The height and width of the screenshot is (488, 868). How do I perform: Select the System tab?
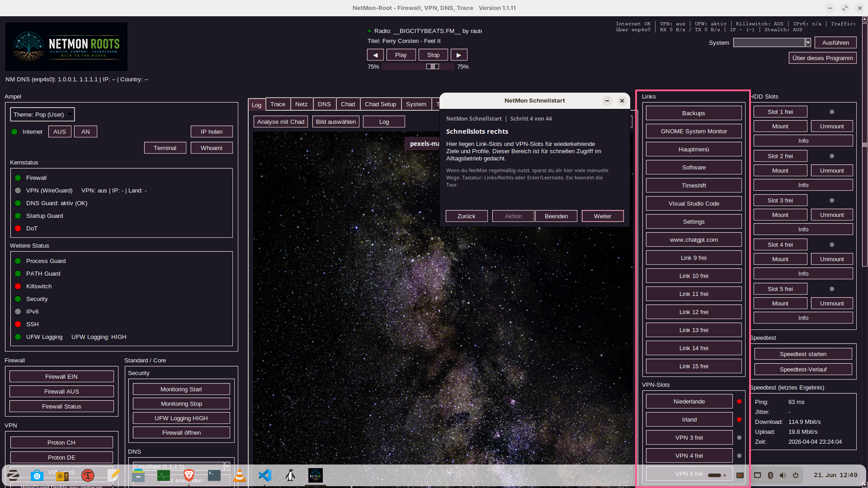tap(416, 104)
